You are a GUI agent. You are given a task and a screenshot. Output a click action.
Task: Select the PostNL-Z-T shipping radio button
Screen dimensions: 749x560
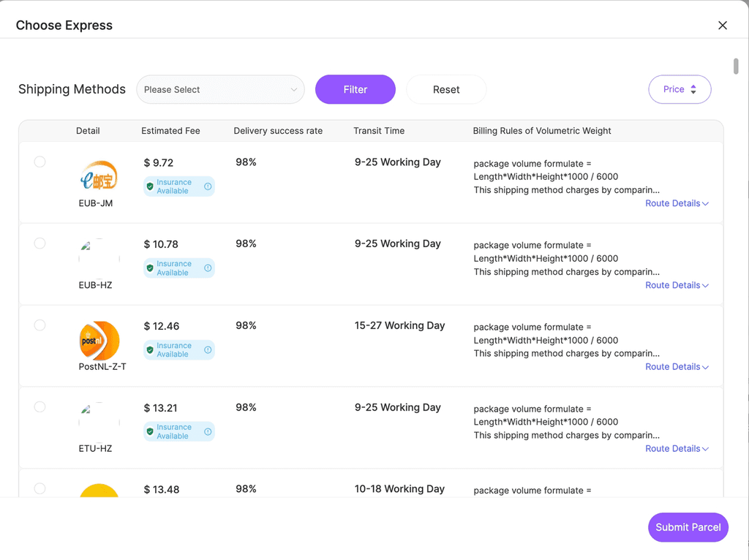click(39, 325)
